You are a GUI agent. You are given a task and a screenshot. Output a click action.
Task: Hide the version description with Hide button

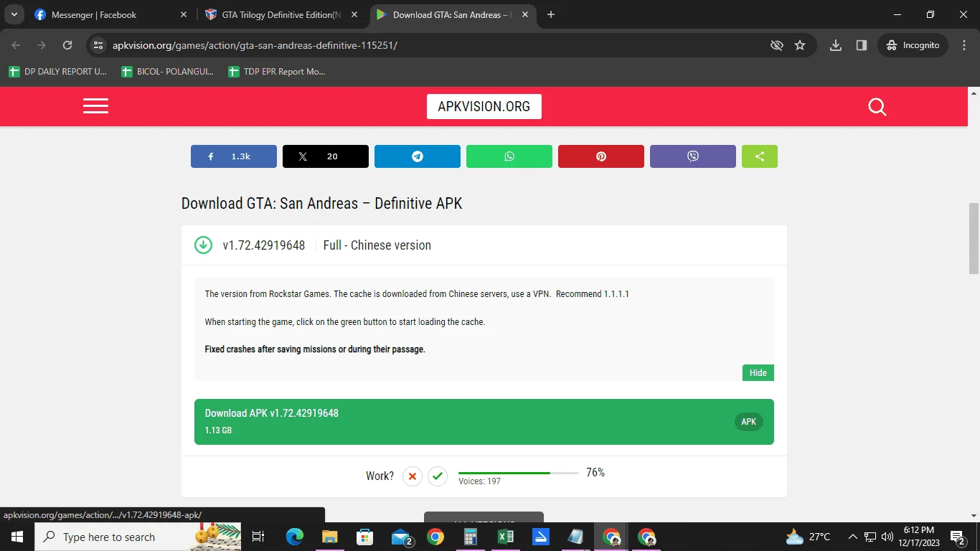click(758, 372)
